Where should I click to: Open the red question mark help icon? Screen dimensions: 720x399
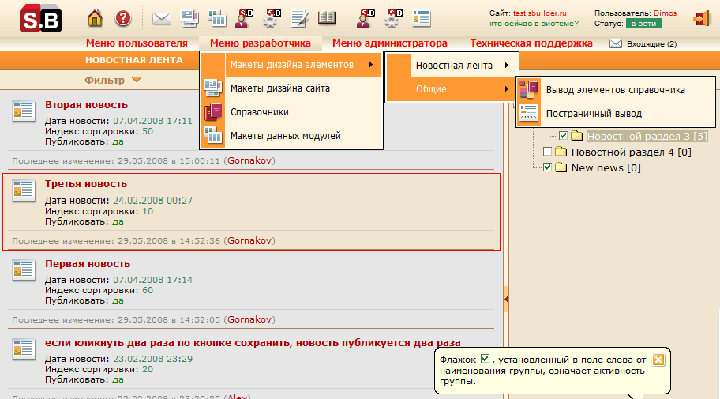point(123,18)
